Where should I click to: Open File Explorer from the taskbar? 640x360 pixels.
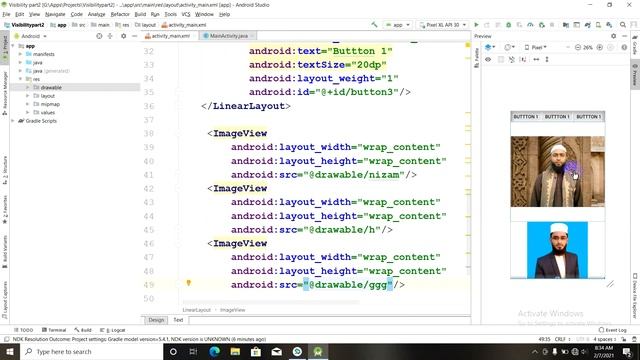tap(235, 351)
